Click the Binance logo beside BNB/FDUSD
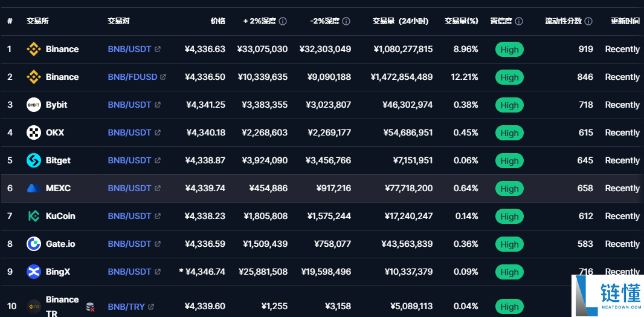Screen dimensions: 644x317 (x=34, y=77)
